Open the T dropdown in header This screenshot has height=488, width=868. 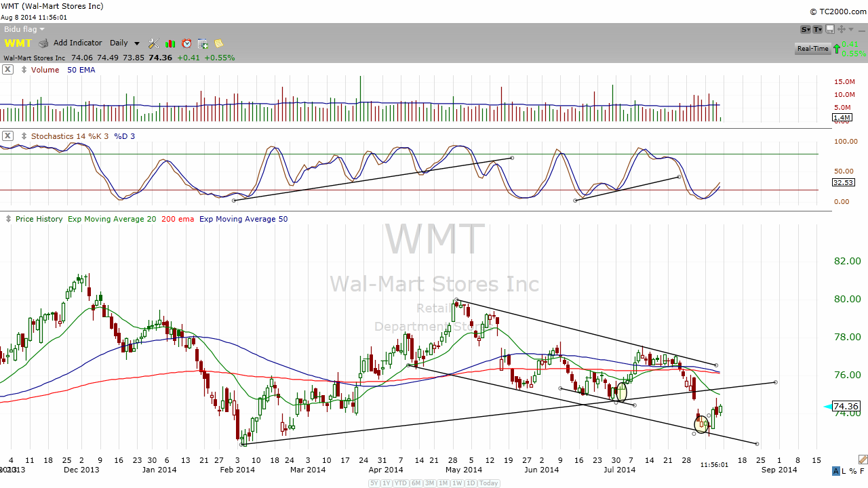pyautogui.click(x=818, y=29)
